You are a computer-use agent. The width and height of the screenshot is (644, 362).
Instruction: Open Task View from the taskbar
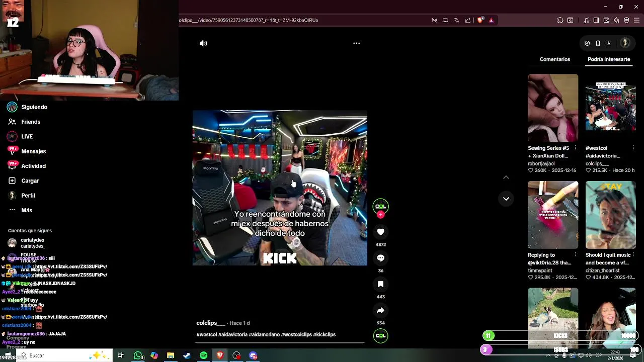pos(121,355)
